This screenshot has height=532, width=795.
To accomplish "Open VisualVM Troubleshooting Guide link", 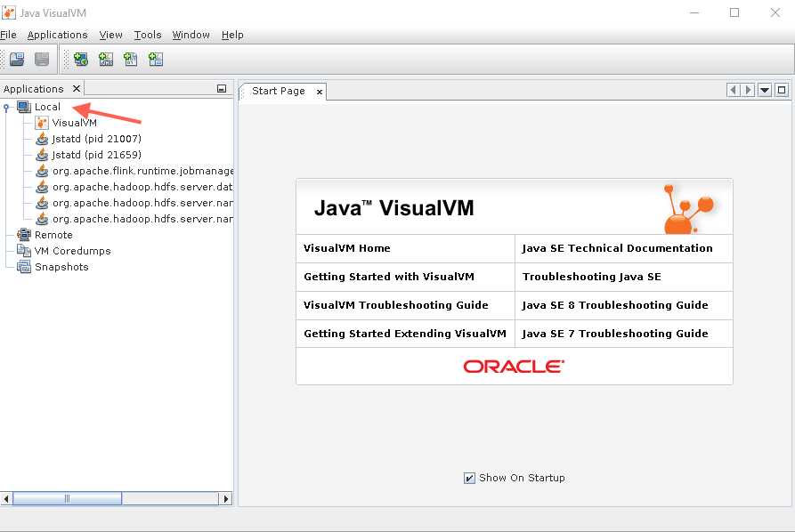I will 396,305.
